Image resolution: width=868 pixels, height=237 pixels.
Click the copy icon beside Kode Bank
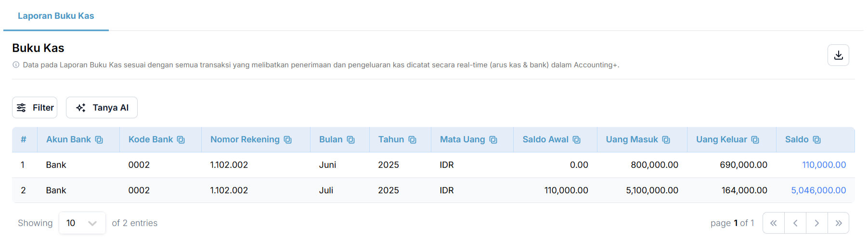(x=181, y=140)
